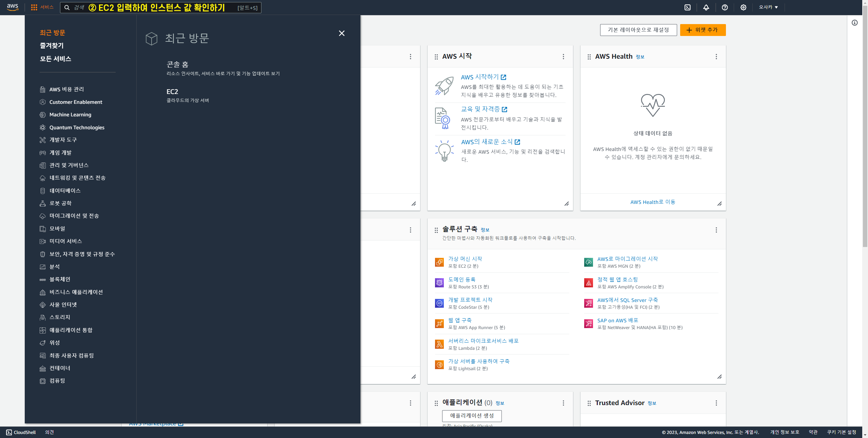868x438 pixels.
Task: Open AWS Health widget three-dot menu
Action: 716,57
